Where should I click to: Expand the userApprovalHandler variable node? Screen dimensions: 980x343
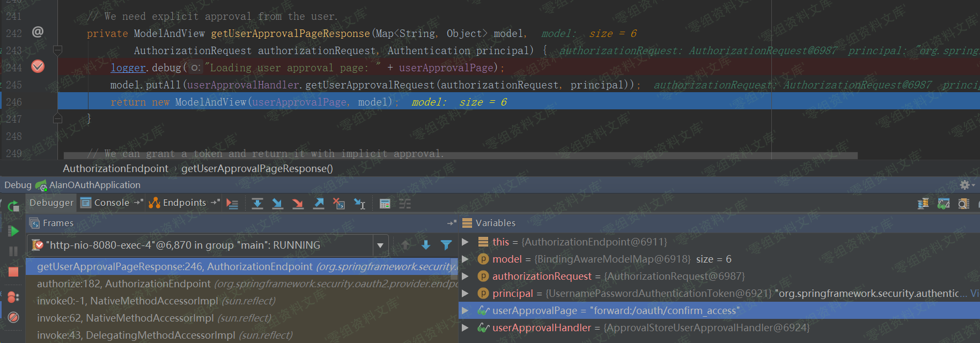point(465,327)
